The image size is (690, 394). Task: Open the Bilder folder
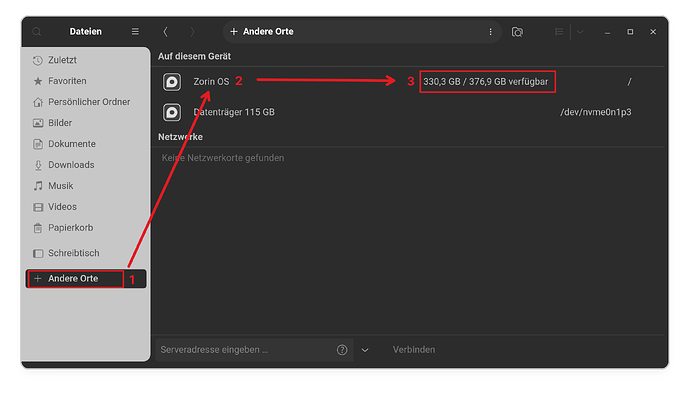click(86, 123)
